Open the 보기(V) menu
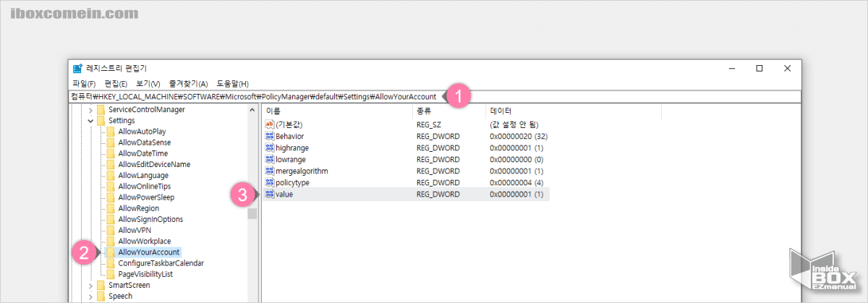The image size is (868, 303). pyautogui.click(x=148, y=84)
